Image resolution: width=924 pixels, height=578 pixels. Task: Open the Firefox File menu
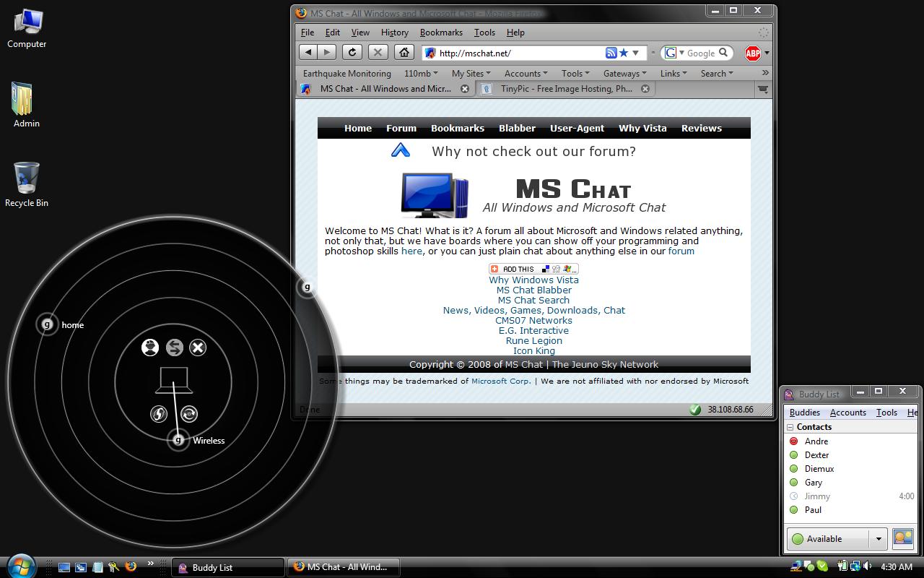coord(308,33)
